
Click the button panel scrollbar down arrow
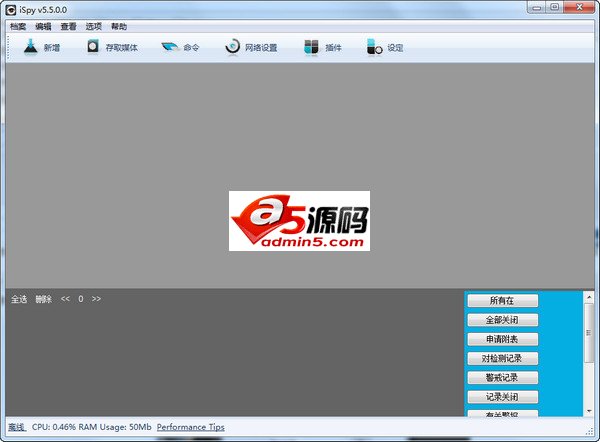[x=589, y=411]
